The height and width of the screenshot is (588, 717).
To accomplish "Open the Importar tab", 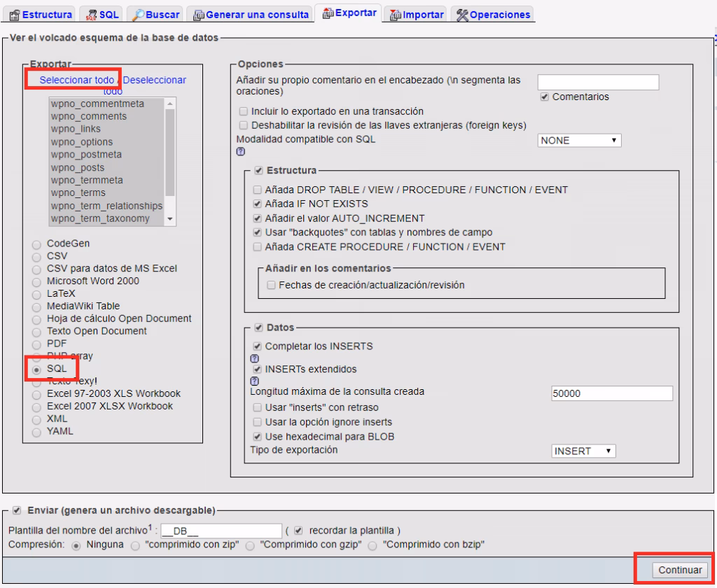I will coord(416,15).
